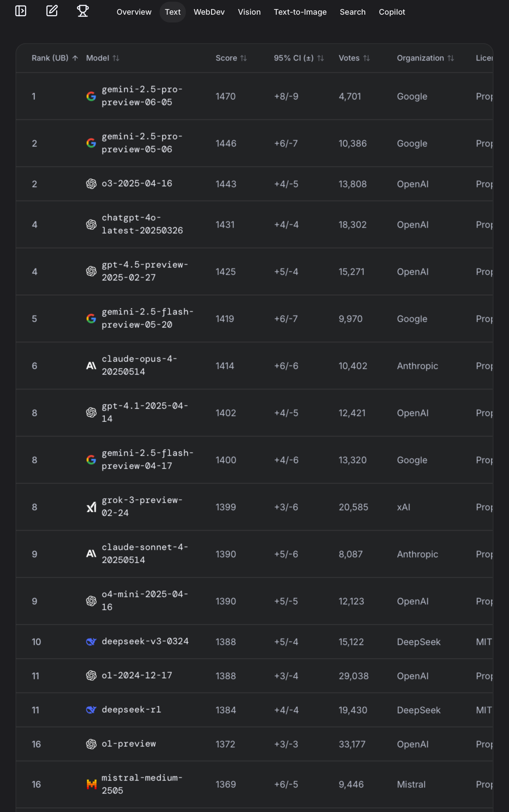509x812 pixels.
Task: Toggle the sidebar panel icon
Action: click(21, 11)
